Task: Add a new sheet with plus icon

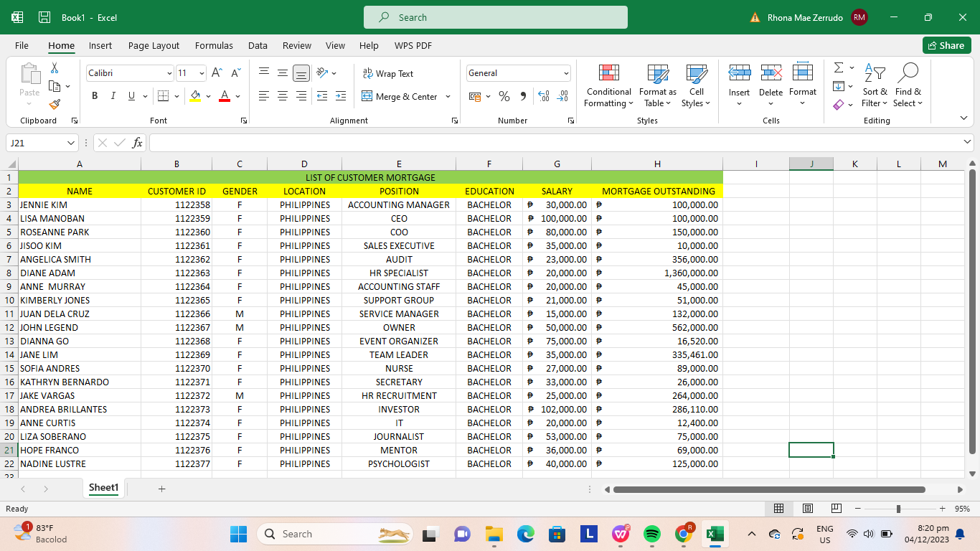Action: (162, 489)
